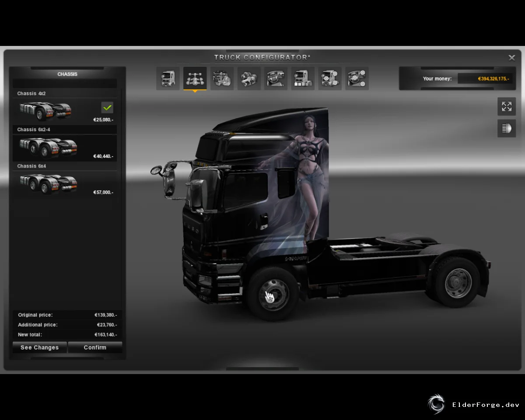This screenshot has height=420, width=525.
Task: Click the €57,000 price
Action: click(103, 192)
